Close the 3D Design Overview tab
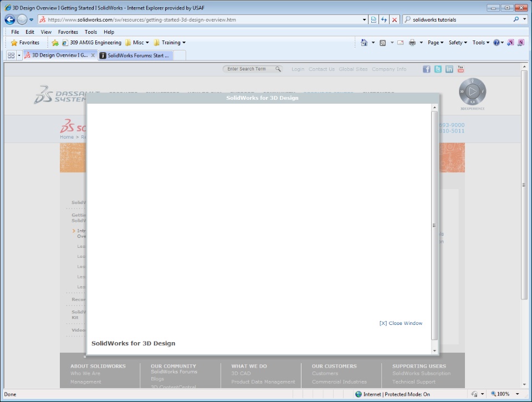Viewport: 532px width, 402px height. pos(93,55)
